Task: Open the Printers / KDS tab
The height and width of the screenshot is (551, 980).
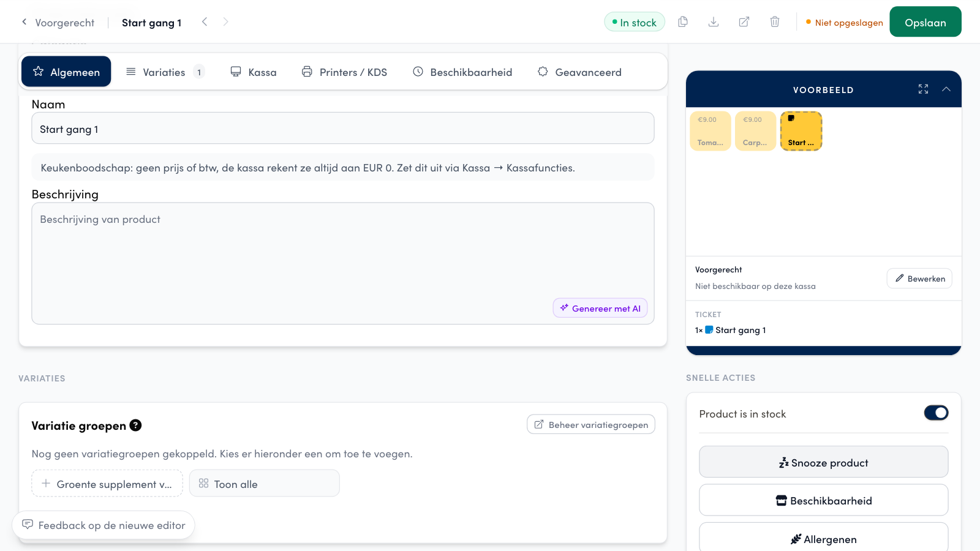Action: [344, 72]
